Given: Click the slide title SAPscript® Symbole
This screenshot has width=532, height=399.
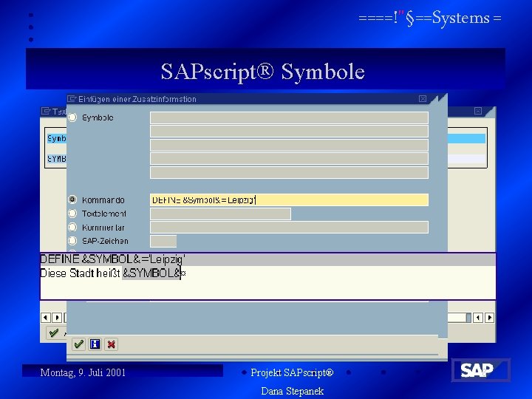Looking at the screenshot, I should point(262,72).
